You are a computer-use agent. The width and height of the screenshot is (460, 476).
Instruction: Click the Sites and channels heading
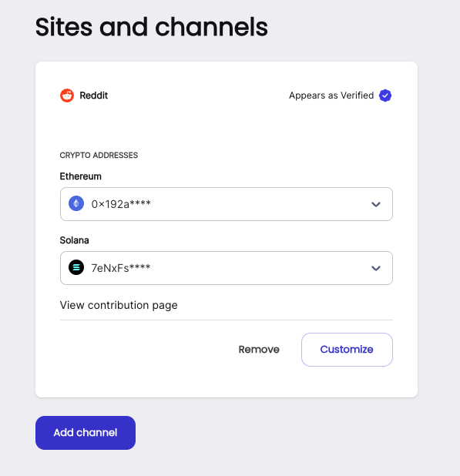(152, 27)
